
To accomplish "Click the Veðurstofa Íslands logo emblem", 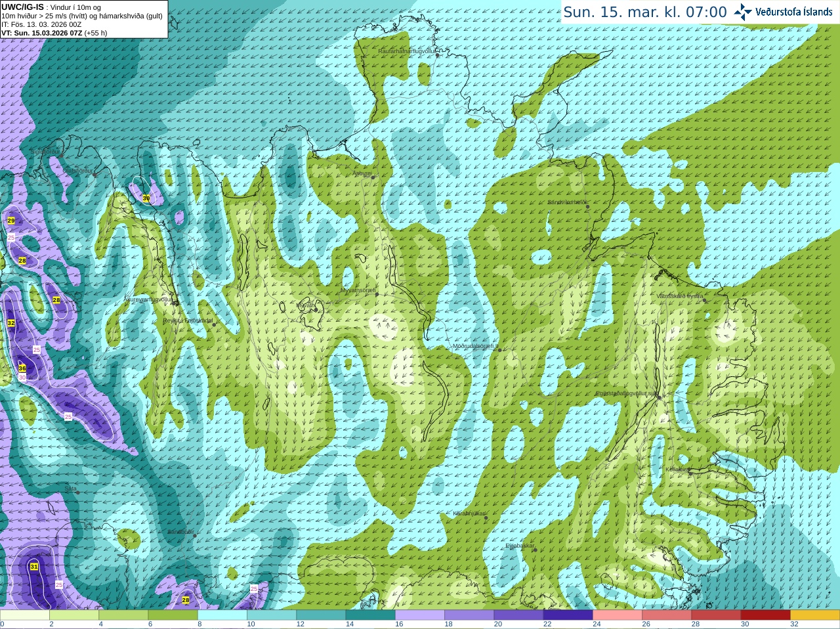I will (x=742, y=12).
